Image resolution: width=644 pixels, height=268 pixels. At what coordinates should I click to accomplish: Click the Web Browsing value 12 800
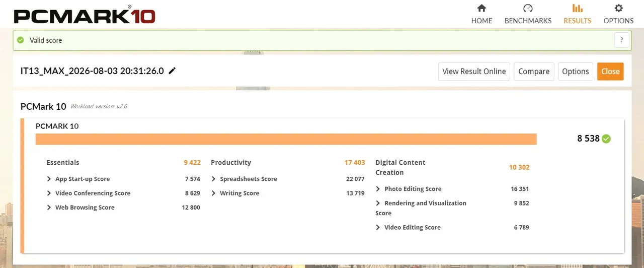pyautogui.click(x=191, y=207)
